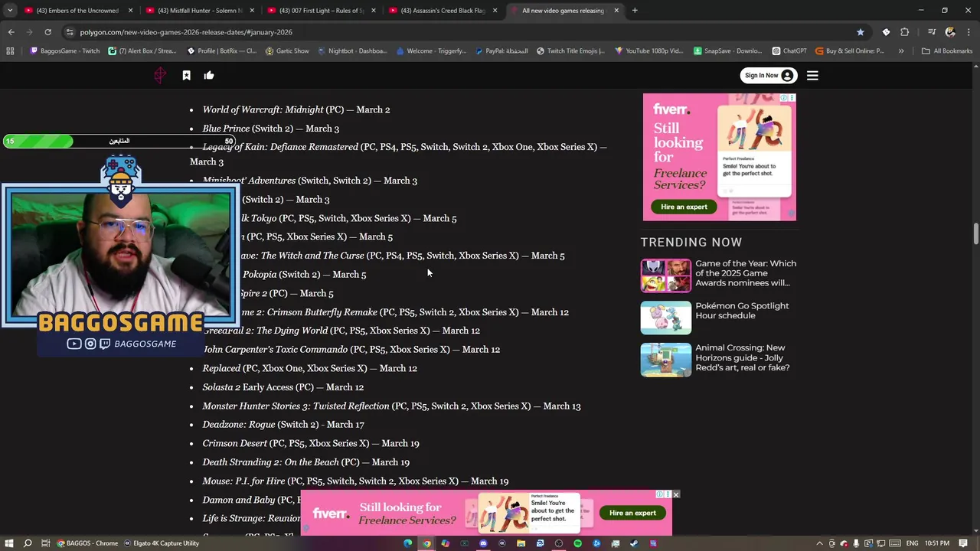Screen dimensions: 980x551
Task: Close the Embers of the Uncrowned tab
Action: click(130, 11)
